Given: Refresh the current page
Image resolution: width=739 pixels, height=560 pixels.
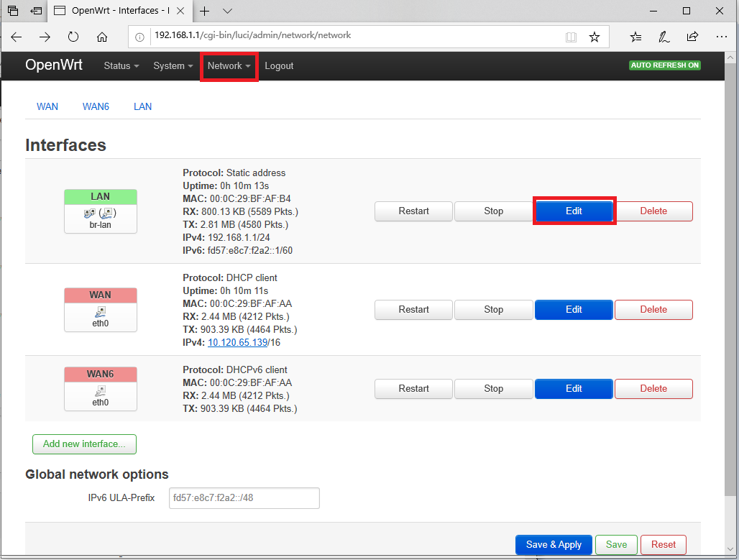Looking at the screenshot, I should tap(73, 37).
